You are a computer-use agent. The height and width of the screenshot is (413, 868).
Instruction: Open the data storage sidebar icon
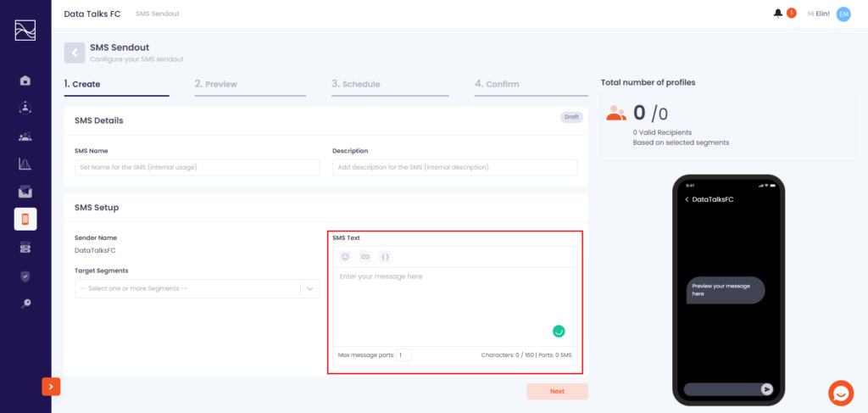tap(25, 248)
